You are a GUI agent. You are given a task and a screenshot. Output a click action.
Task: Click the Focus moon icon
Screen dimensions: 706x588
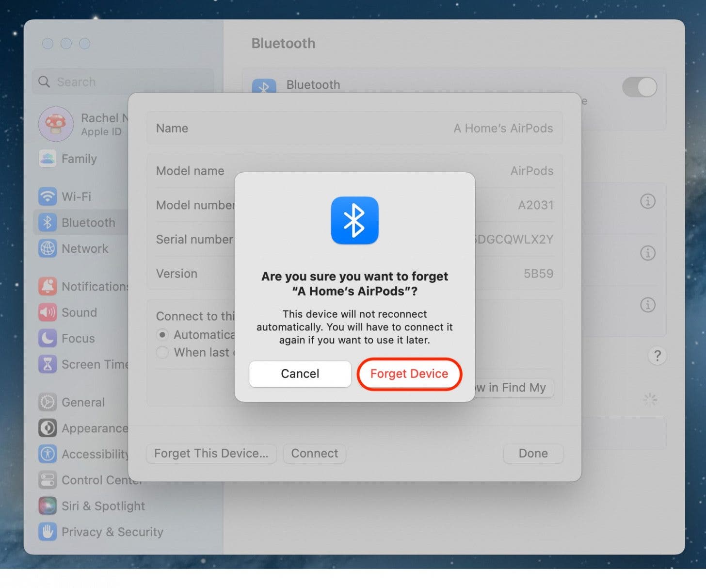tap(48, 338)
